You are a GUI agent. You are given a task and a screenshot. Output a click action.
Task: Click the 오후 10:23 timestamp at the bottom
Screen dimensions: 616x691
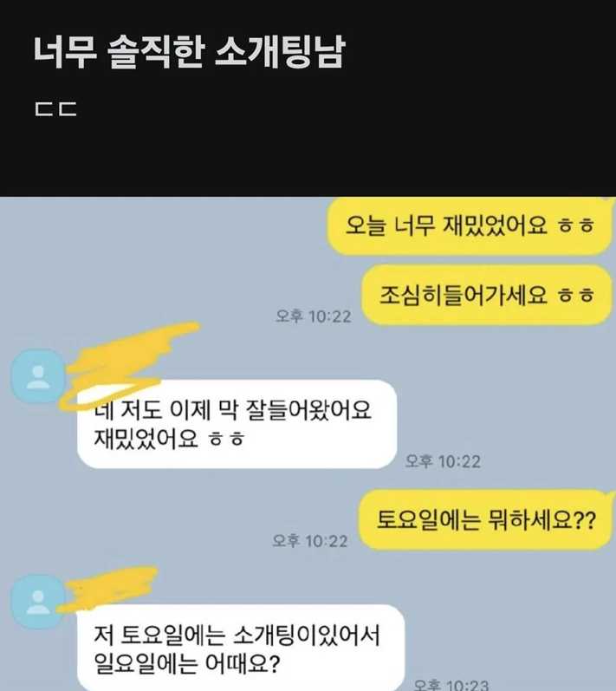451,684
